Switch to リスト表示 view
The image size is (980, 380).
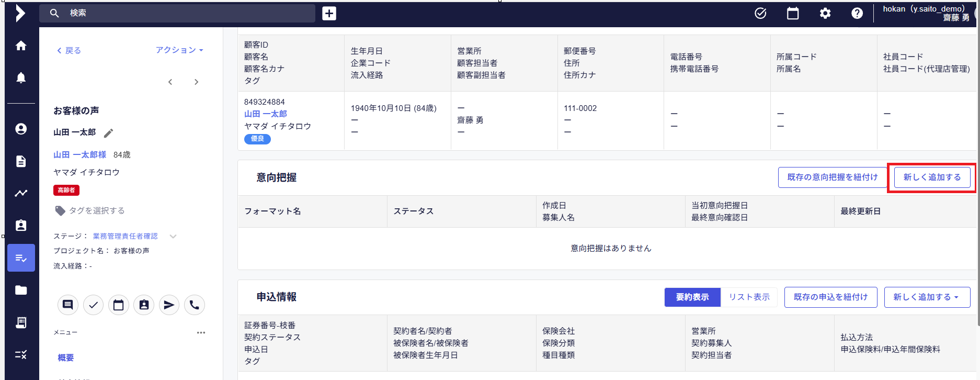tap(749, 297)
